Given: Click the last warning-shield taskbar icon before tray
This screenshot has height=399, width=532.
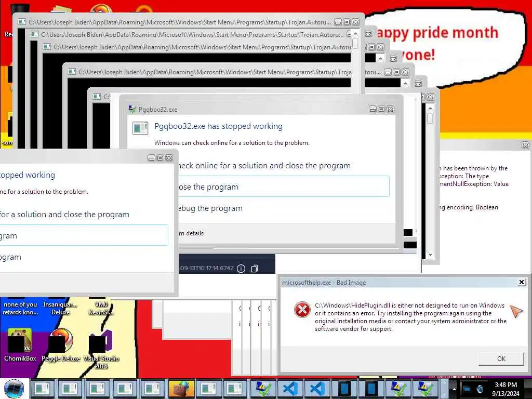Looking at the screenshot, I should 425,389.
